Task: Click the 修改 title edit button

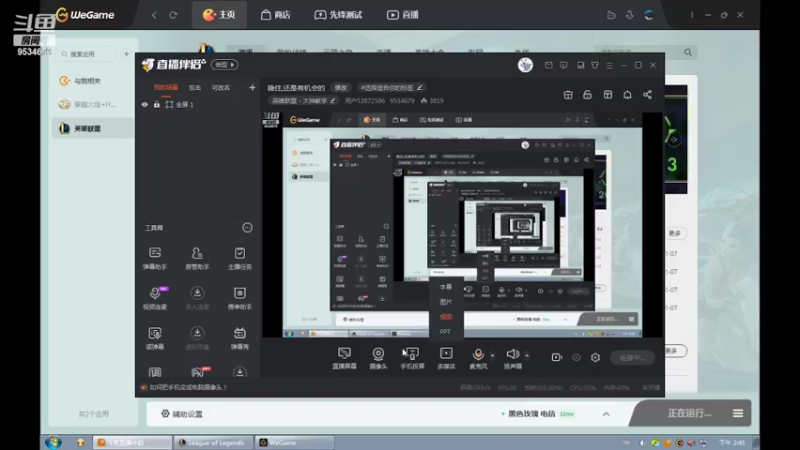Action: pyautogui.click(x=341, y=88)
